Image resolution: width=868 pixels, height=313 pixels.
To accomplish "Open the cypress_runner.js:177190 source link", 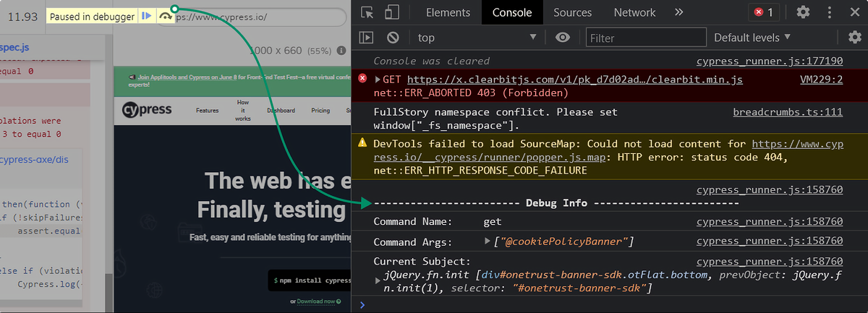I will click(770, 61).
